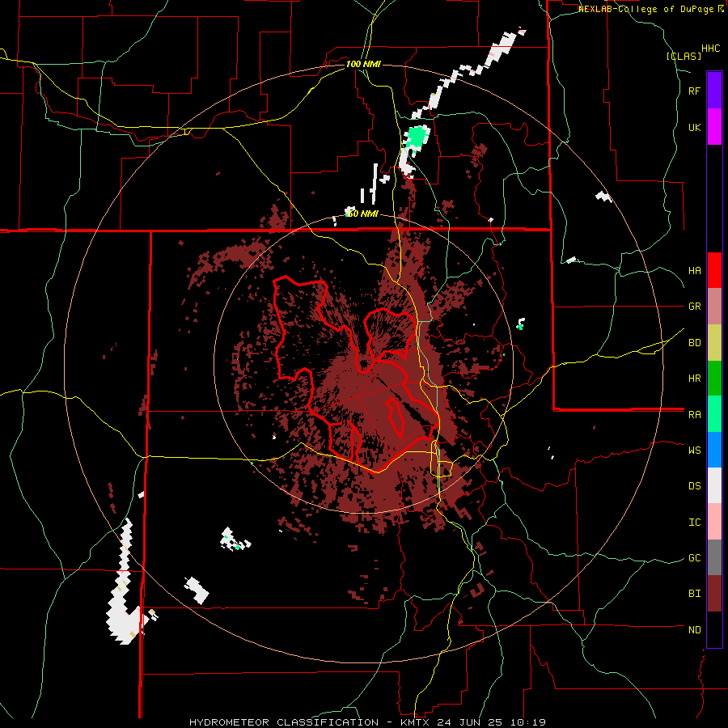
Task: Select the BI brown legend swatch
Action: pyautogui.click(x=714, y=594)
